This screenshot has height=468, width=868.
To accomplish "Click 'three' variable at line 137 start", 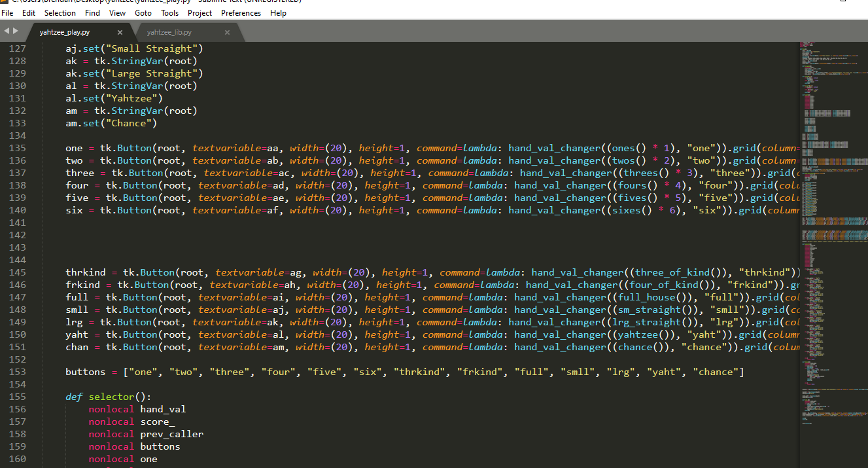I will [80, 173].
